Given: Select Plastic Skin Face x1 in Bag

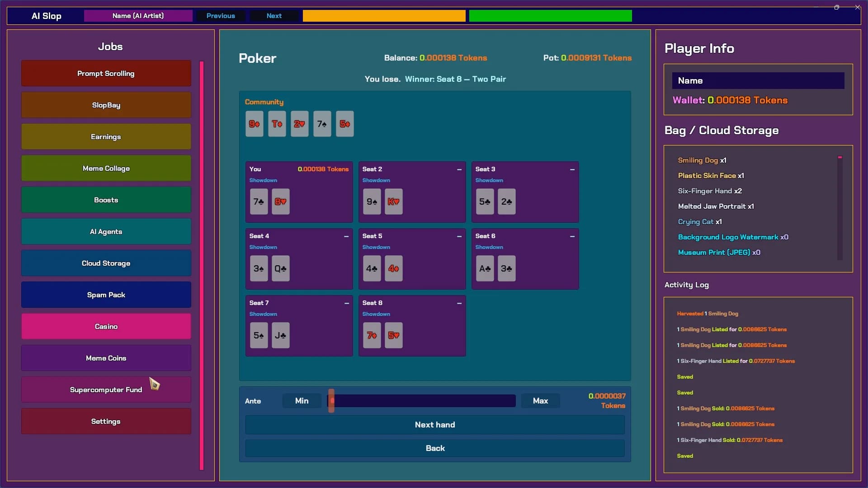Looking at the screenshot, I should (711, 176).
